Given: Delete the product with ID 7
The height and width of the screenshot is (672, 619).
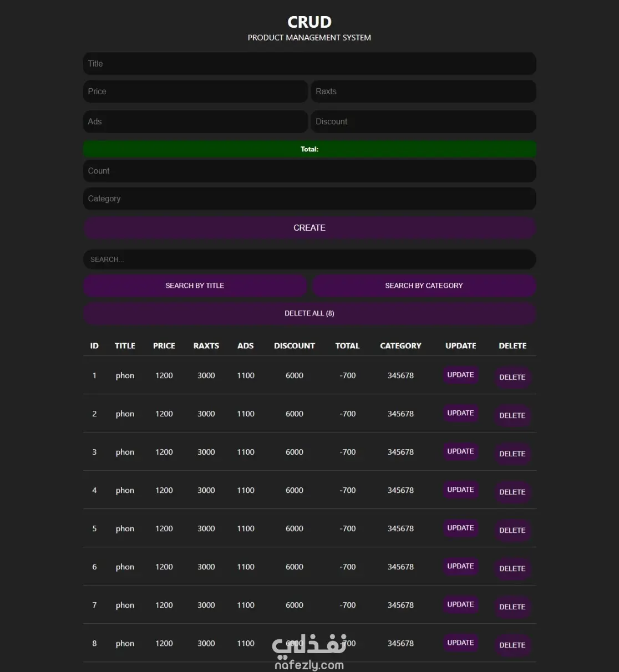Looking at the screenshot, I should pos(513,607).
